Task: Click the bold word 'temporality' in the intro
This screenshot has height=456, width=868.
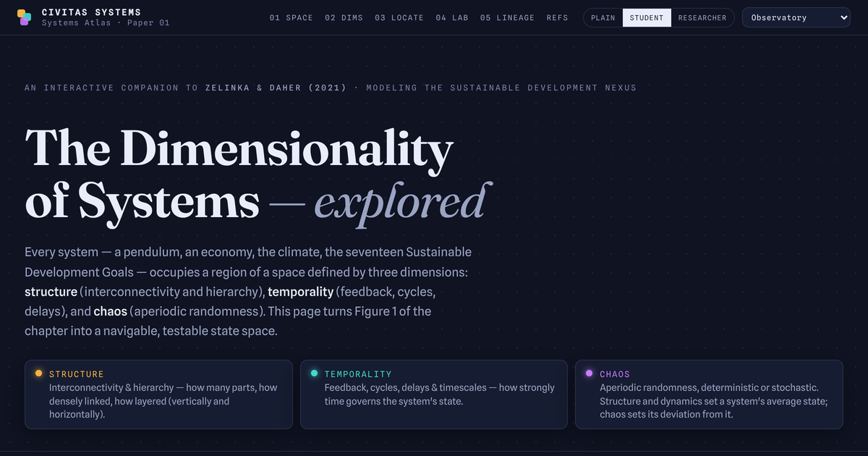Action: click(300, 292)
